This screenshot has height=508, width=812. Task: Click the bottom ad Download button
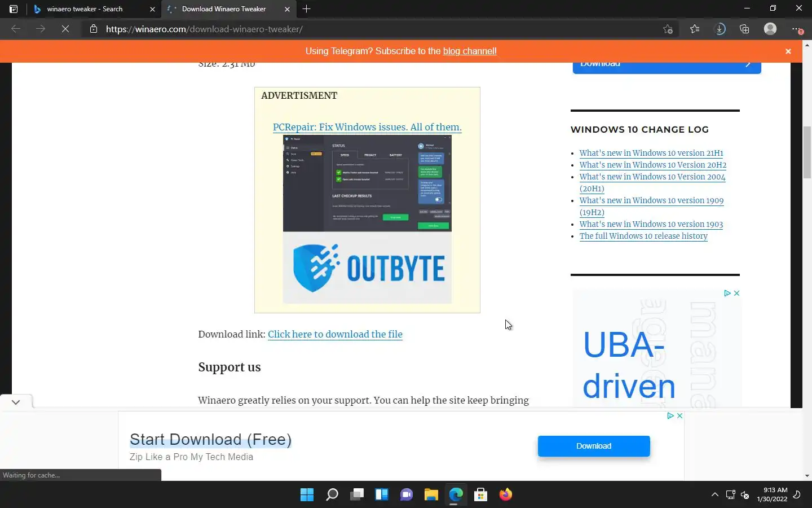[x=594, y=446]
